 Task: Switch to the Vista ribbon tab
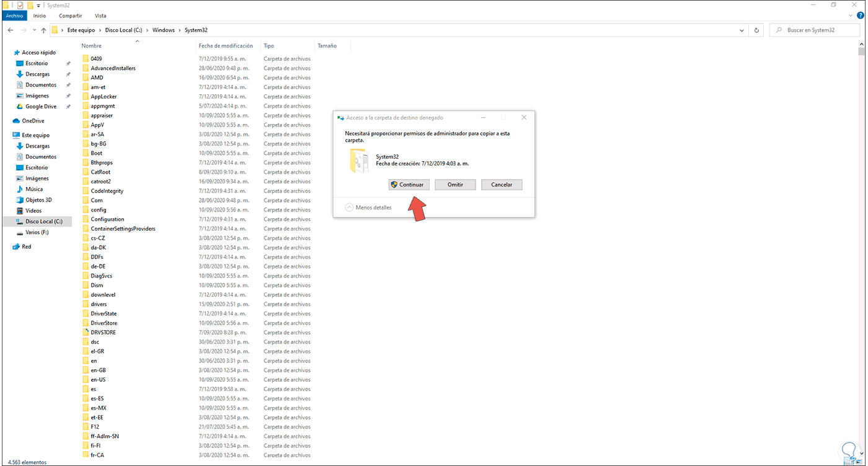(100, 15)
